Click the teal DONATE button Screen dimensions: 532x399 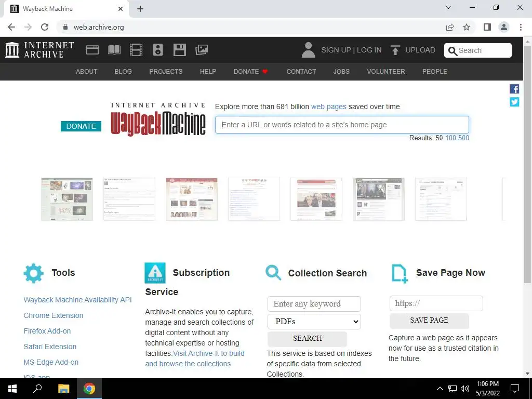click(x=81, y=126)
